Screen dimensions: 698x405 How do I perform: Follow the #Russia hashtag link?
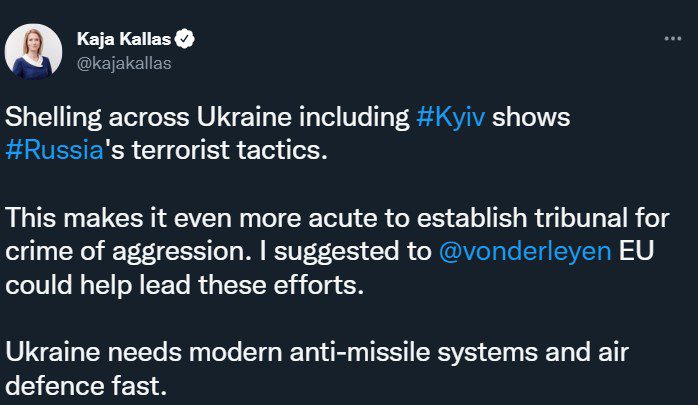tap(54, 150)
